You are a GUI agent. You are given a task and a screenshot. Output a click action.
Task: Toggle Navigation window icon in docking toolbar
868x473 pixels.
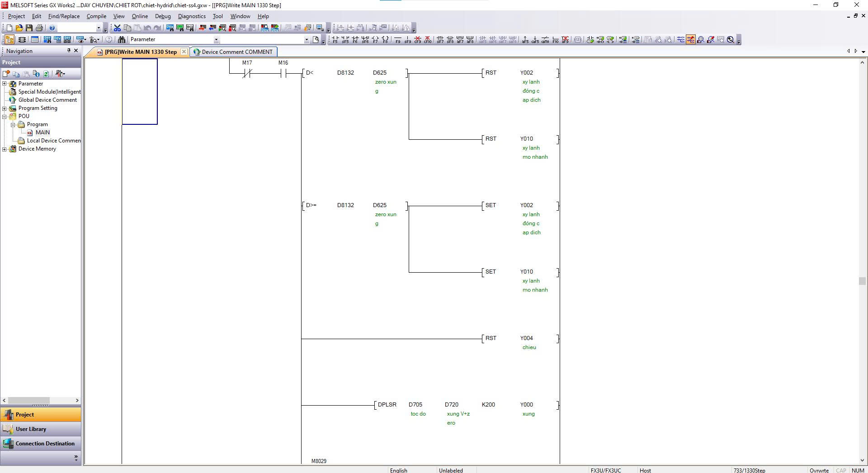9,40
